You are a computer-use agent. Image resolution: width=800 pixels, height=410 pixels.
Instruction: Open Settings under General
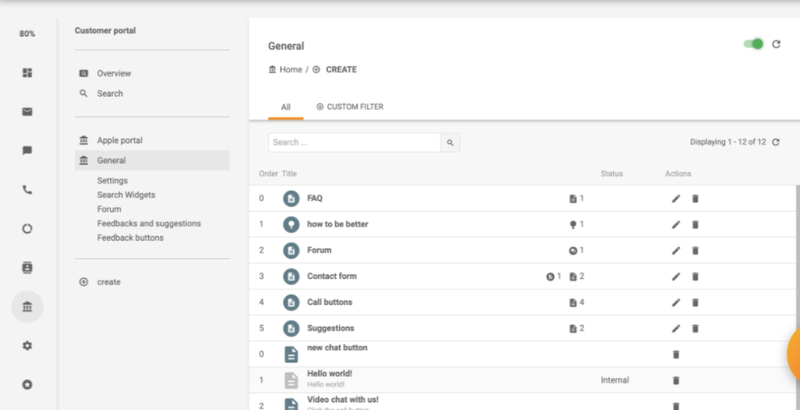pyautogui.click(x=113, y=181)
